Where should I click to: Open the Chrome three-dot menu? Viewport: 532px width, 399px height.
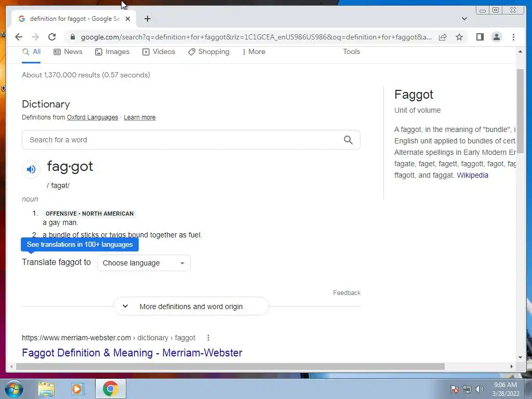(x=513, y=37)
